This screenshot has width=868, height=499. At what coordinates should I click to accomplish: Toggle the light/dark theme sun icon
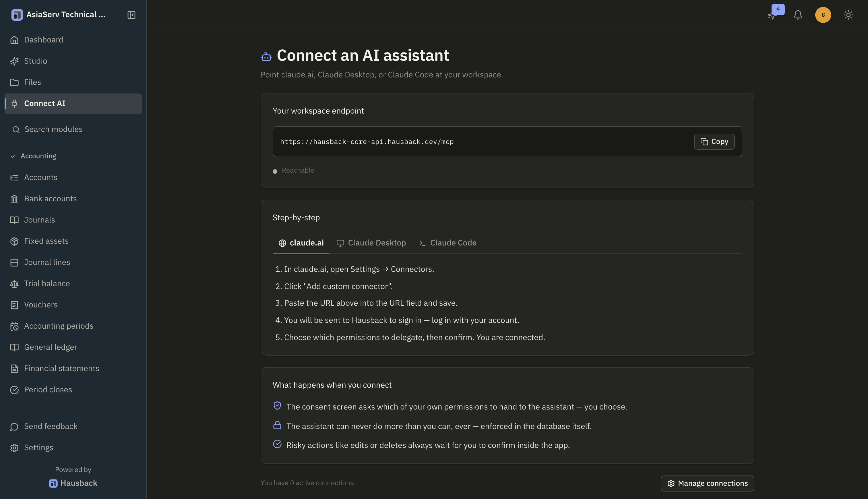click(848, 15)
